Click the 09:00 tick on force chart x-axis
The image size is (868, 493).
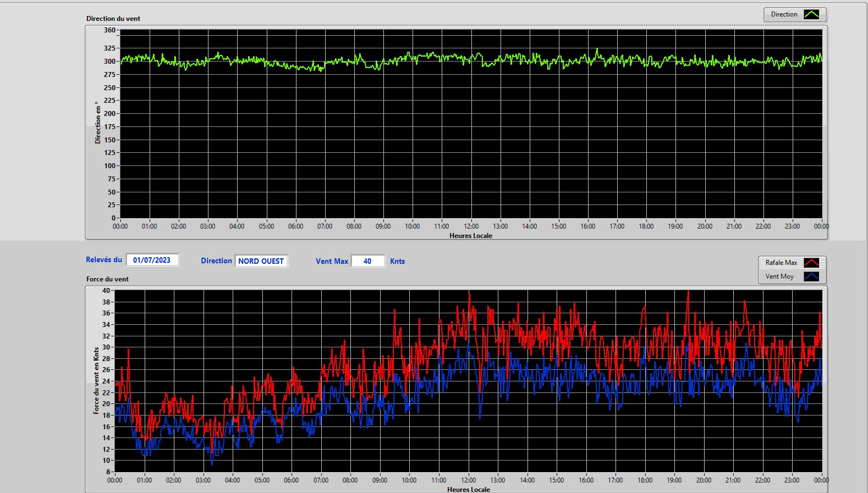[x=380, y=480]
